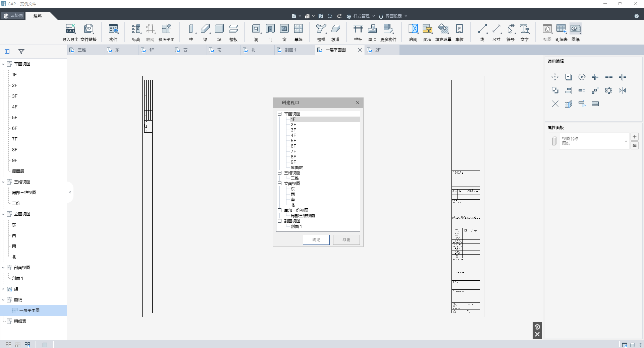
Task: Select the opening tool
Action: [x=256, y=32]
